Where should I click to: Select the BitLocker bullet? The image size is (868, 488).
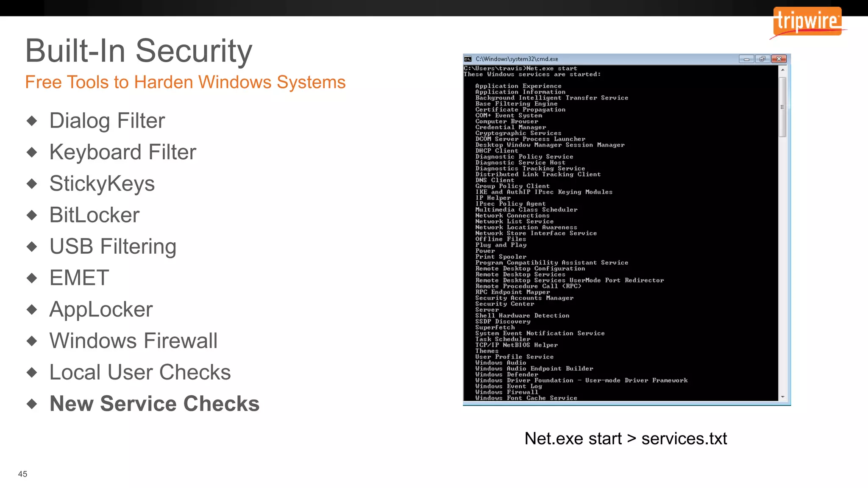click(x=95, y=215)
